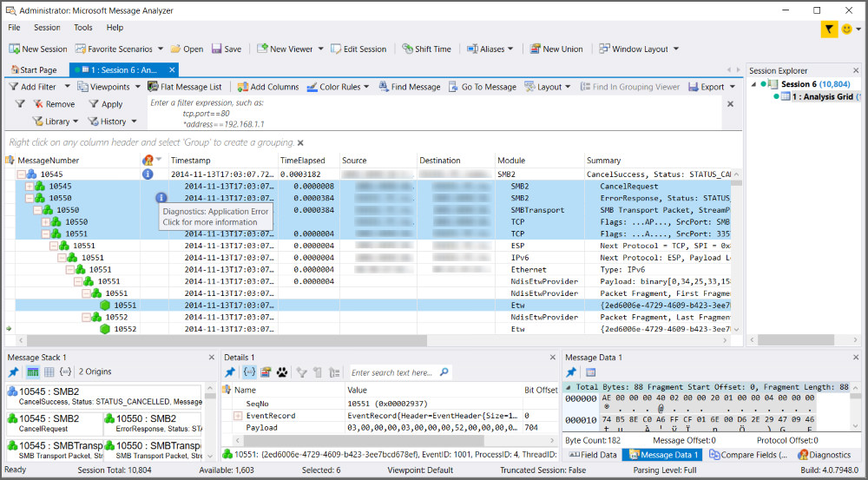The width and height of the screenshot is (868, 480).
Task: Click the Details search magnifier icon
Action: click(444, 372)
